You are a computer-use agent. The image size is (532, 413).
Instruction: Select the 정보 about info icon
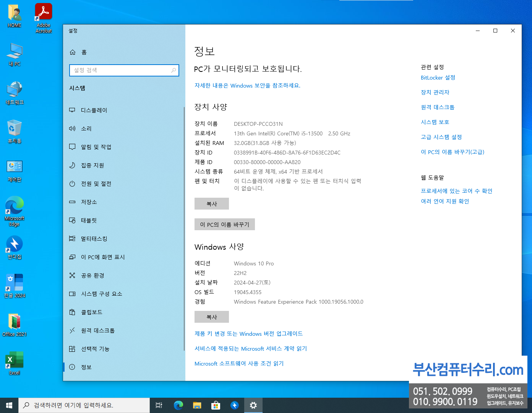[x=72, y=367]
